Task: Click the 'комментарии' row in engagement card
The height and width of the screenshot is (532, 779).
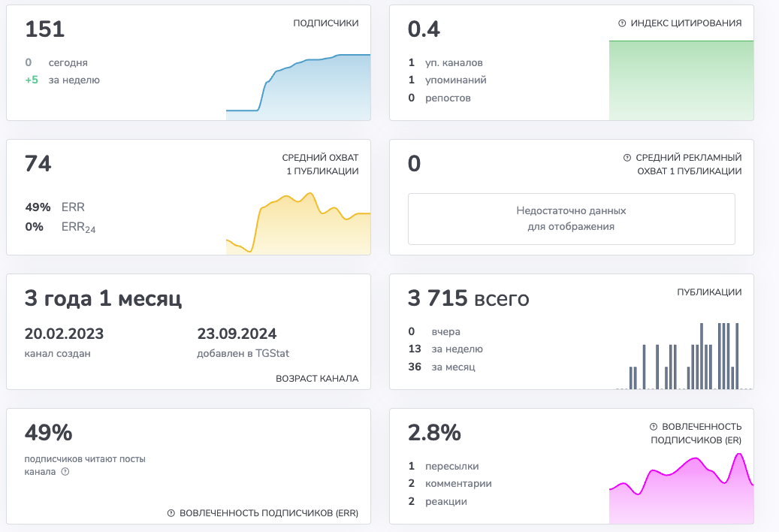Action: [x=458, y=483]
